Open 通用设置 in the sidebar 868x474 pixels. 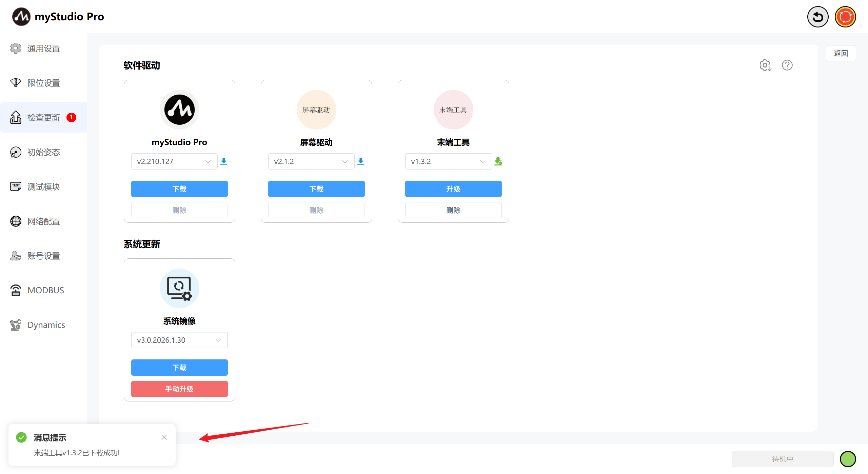43,48
